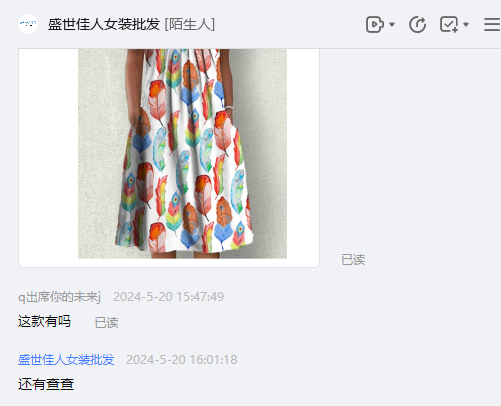Click the [陌生人] stranger tag
Screen dimensions: 501x406
point(190,24)
